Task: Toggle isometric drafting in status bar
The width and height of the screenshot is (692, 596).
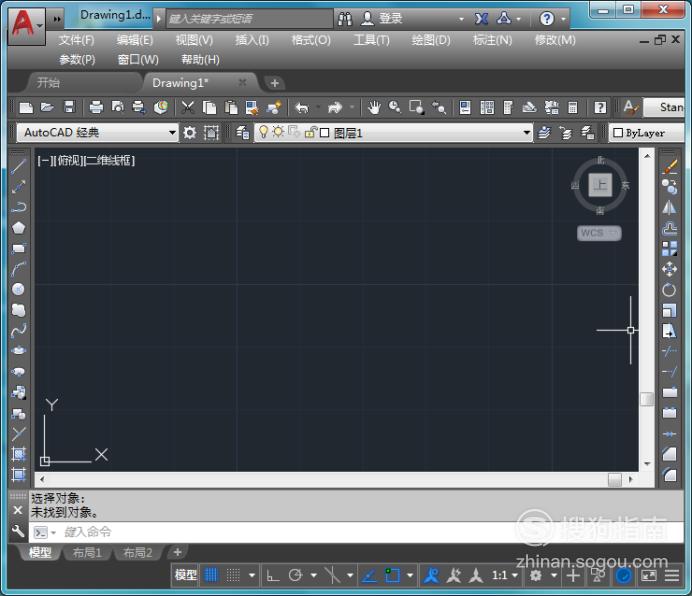Action: coord(332,575)
